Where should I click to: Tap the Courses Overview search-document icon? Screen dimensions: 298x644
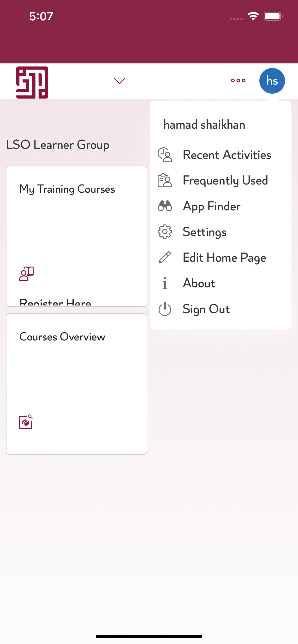click(x=26, y=422)
